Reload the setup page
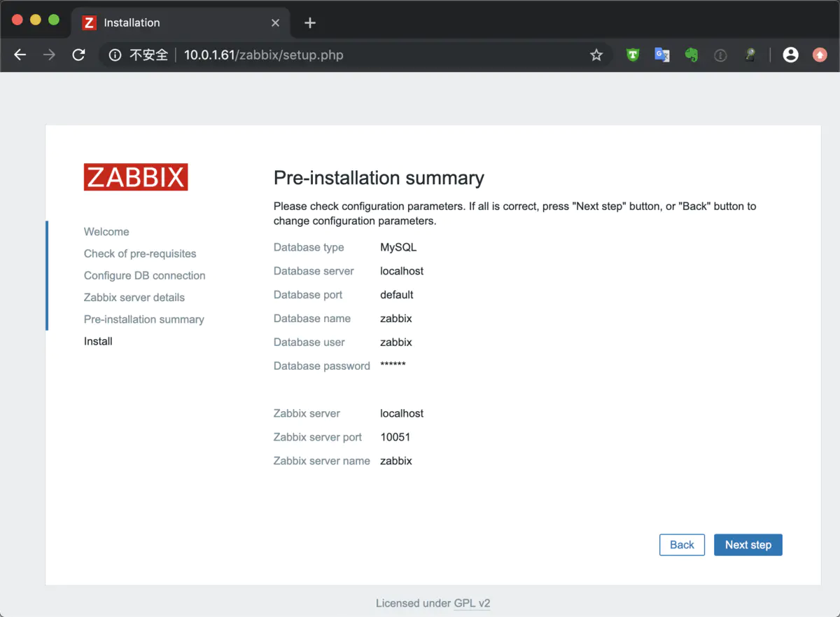 tap(78, 55)
